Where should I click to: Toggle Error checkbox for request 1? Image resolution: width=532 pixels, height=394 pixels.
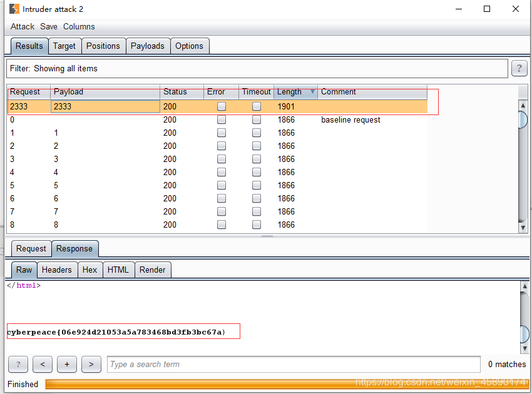(222, 133)
